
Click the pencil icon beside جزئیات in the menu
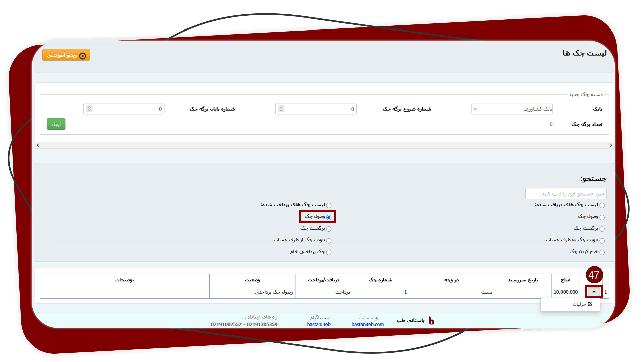(x=590, y=304)
